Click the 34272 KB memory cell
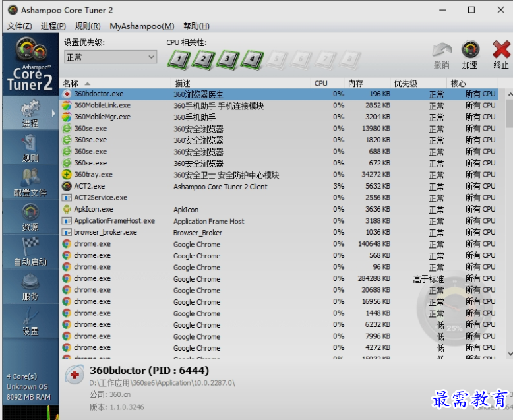 pyautogui.click(x=376, y=175)
